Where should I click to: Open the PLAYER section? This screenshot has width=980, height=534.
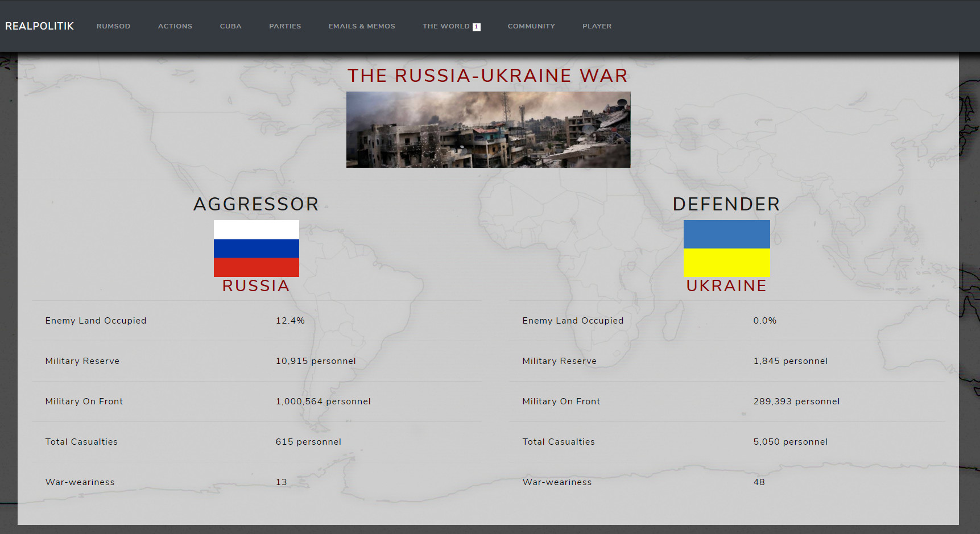[597, 26]
